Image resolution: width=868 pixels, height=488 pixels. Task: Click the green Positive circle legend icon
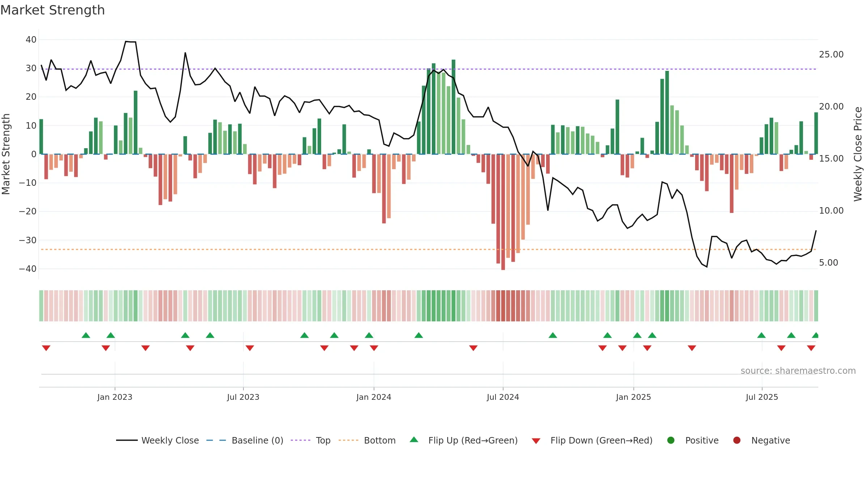(671, 440)
